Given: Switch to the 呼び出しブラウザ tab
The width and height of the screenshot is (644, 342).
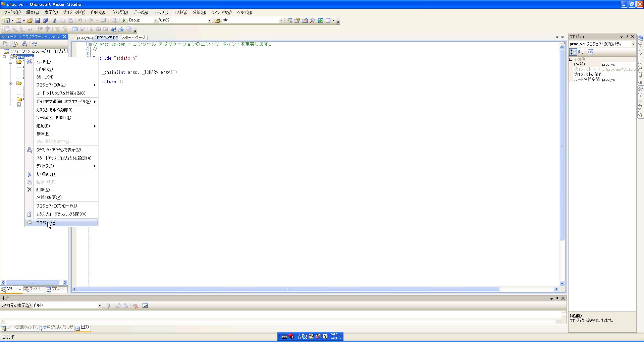Looking at the screenshot, I should pyautogui.click(x=57, y=328).
